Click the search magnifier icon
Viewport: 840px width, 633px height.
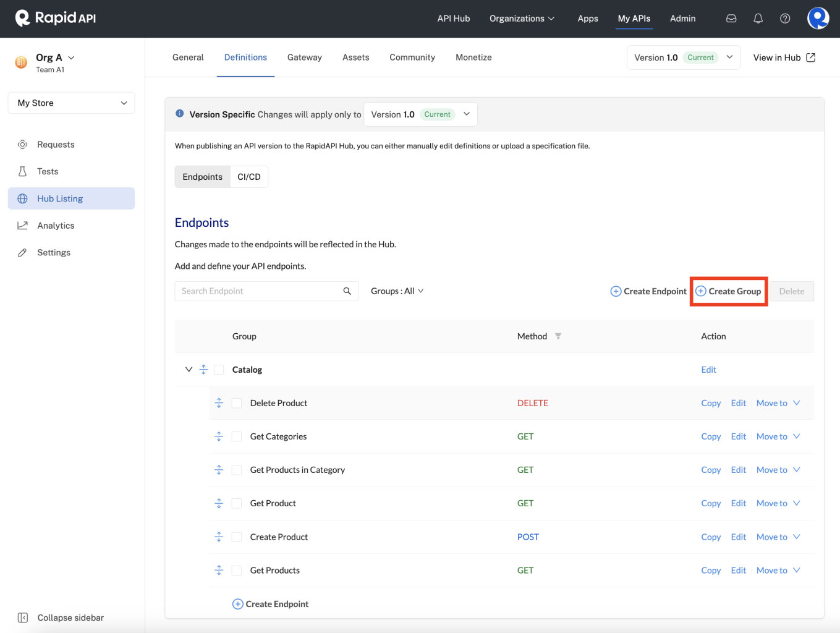tap(347, 291)
